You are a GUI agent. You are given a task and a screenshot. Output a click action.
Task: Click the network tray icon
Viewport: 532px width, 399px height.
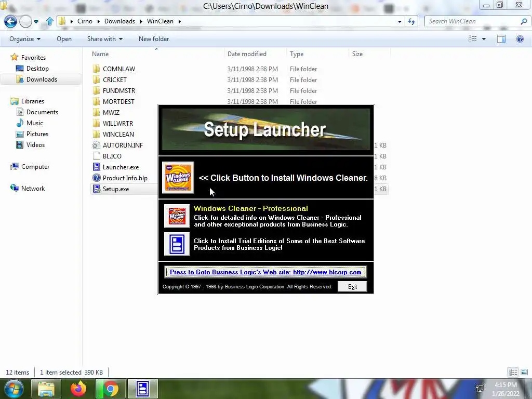click(x=480, y=389)
